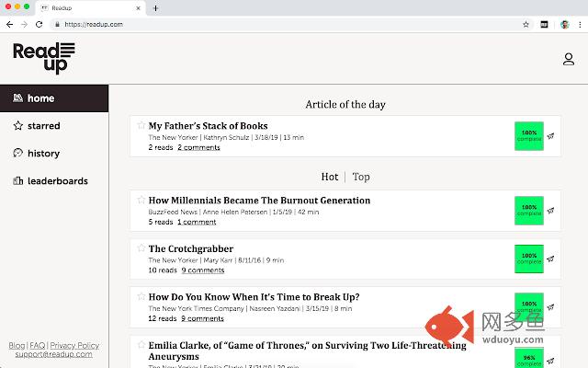This screenshot has width=588, height=368.
Task: Open a new browser tab
Action: coord(155,8)
